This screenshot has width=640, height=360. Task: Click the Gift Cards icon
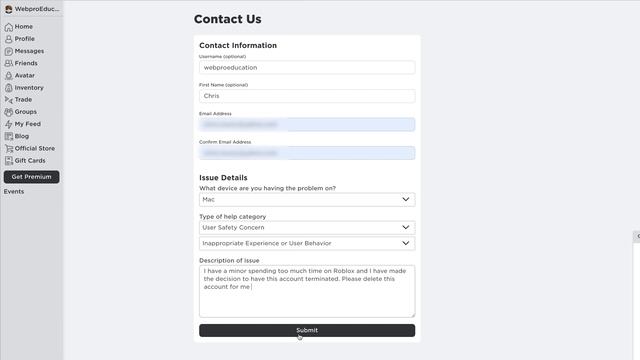[x=9, y=161]
